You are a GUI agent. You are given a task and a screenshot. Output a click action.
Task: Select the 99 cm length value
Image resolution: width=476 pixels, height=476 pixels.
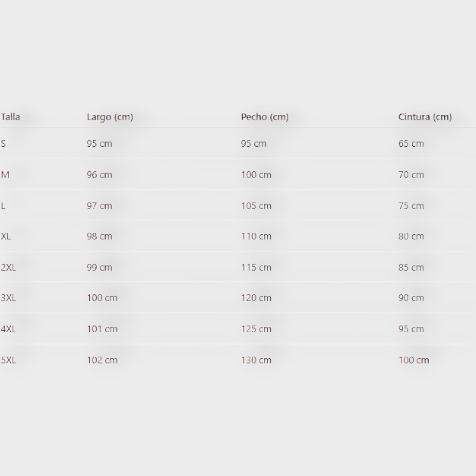[99, 267]
